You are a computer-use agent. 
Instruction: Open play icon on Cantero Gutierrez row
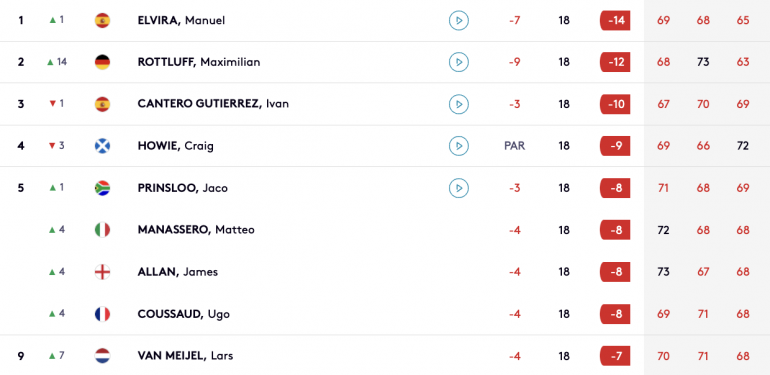tap(459, 104)
